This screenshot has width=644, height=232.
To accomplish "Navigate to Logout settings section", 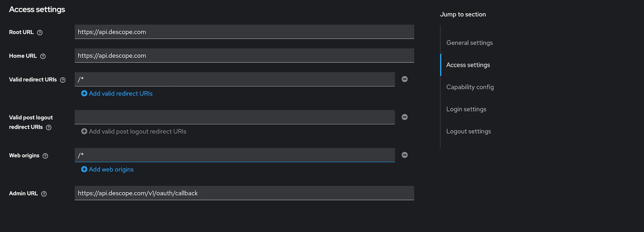I will point(468,131).
